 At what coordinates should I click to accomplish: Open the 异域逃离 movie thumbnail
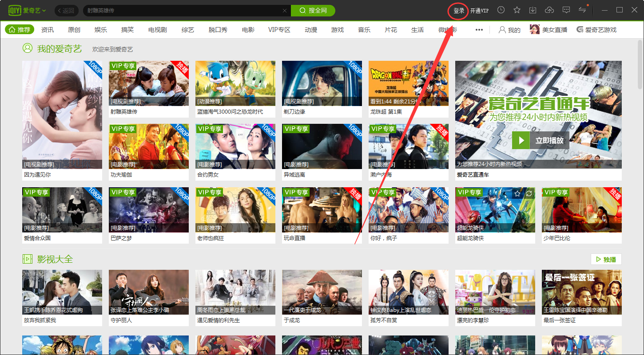pos(322,146)
